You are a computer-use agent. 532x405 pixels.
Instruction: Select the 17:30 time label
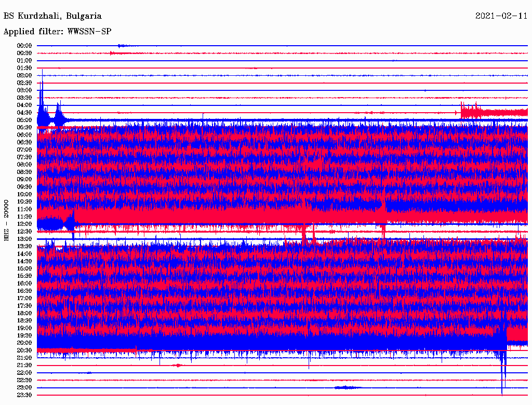click(x=24, y=306)
